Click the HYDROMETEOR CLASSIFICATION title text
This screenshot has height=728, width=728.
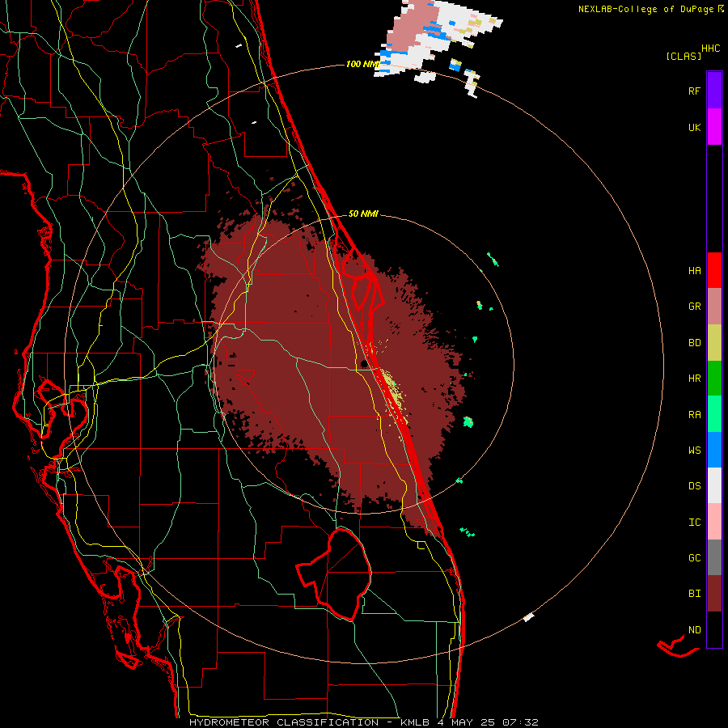click(x=284, y=722)
